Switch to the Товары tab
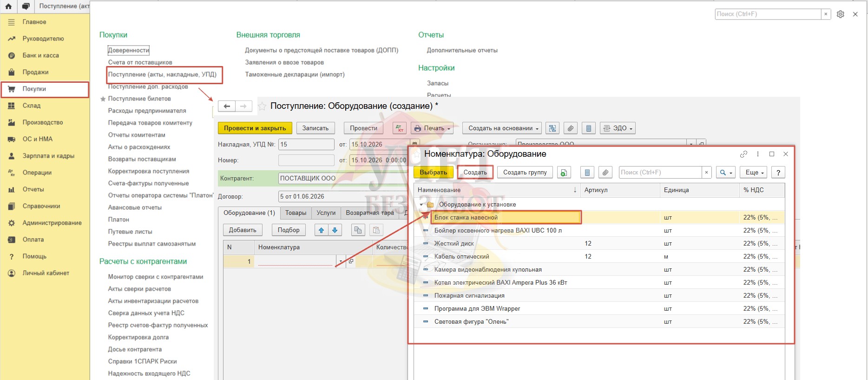This screenshot has width=868, height=380. 296,213
